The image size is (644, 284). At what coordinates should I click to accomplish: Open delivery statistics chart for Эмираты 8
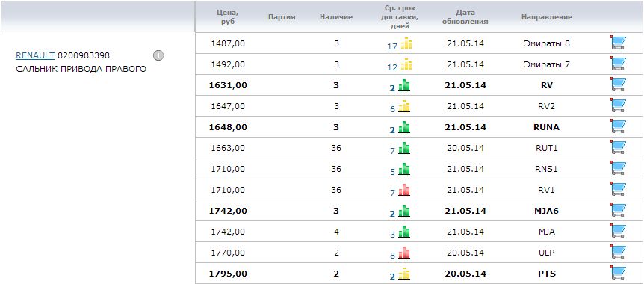tap(406, 43)
